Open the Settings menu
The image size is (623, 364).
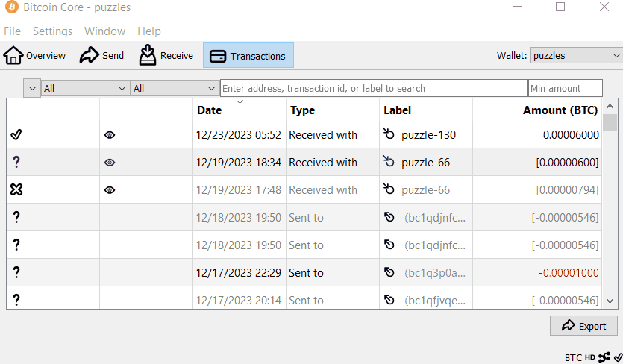[x=52, y=31]
